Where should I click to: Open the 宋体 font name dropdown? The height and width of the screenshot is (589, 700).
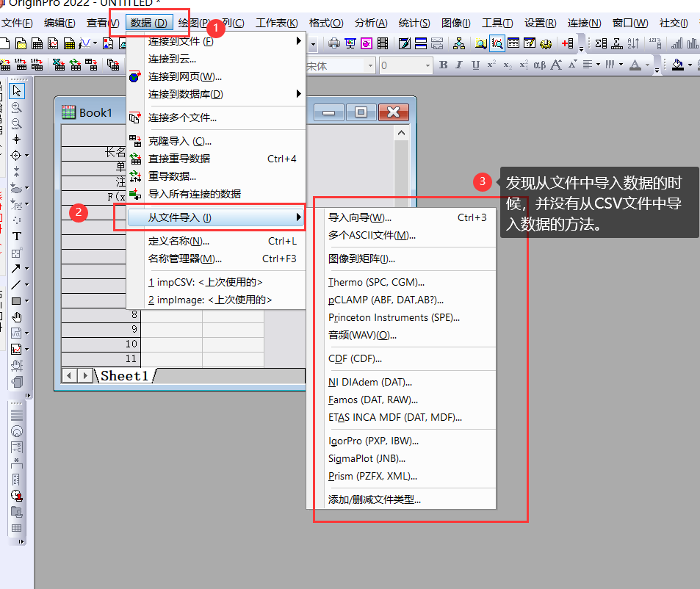pos(370,65)
